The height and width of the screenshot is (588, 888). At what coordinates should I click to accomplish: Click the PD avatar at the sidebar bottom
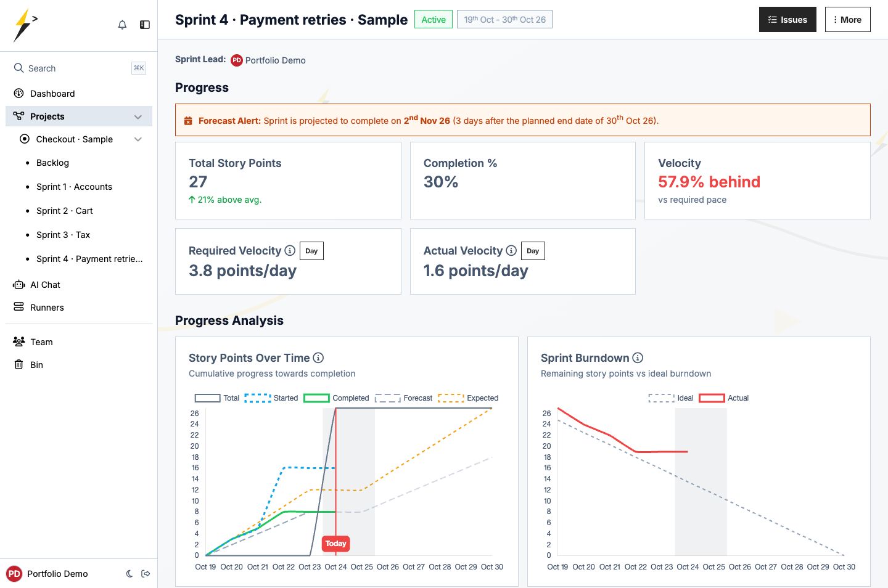coord(14,574)
